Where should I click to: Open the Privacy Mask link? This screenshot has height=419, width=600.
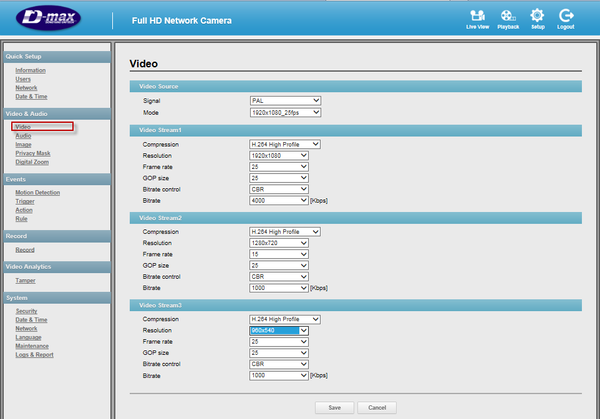click(x=33, y=153)
